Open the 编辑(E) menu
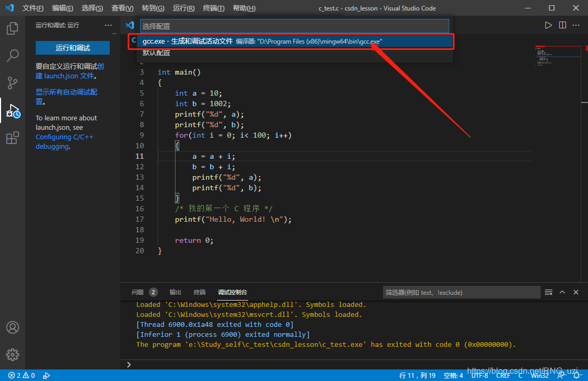The height and width of the screenshot is (381, 588). [x=63, y=8]
